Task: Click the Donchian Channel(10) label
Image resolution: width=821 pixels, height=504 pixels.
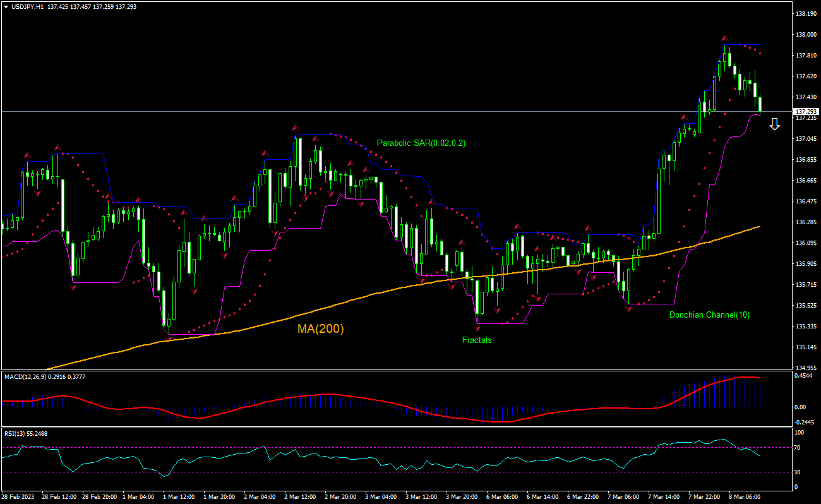Action: (x=710, y=315)
